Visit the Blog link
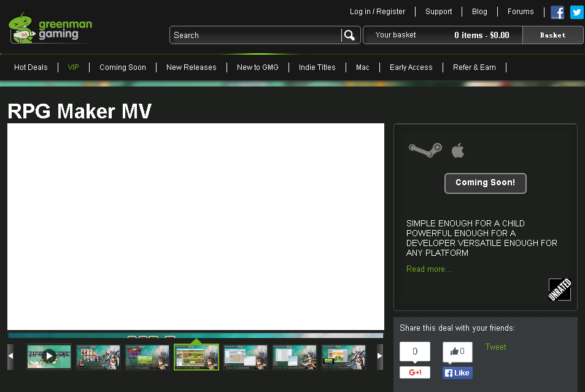 (x=480, y=12)
